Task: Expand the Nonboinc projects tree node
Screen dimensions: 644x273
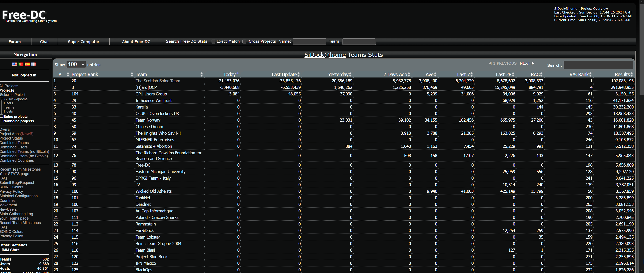Action: pyautogui.click(x=2, y=121)
